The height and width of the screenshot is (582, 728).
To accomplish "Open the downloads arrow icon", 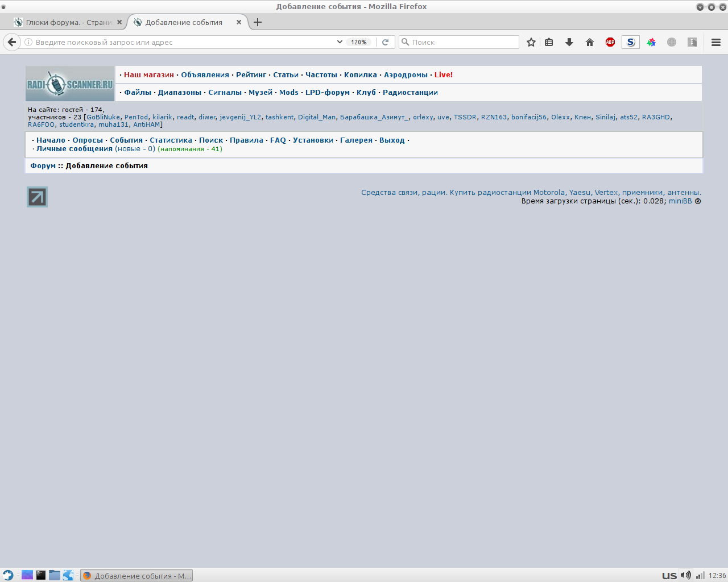I will point(569,42).
